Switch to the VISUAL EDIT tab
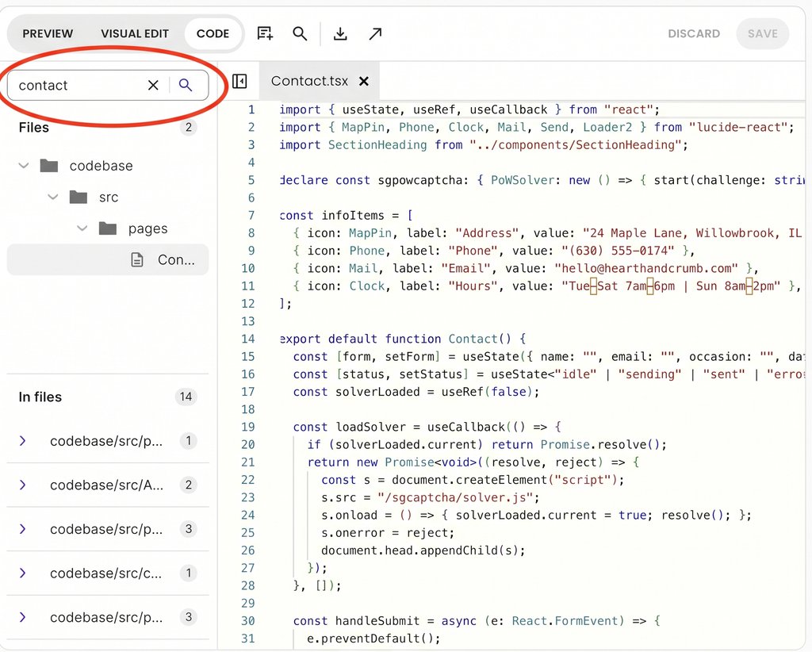 tap(135, 33)
